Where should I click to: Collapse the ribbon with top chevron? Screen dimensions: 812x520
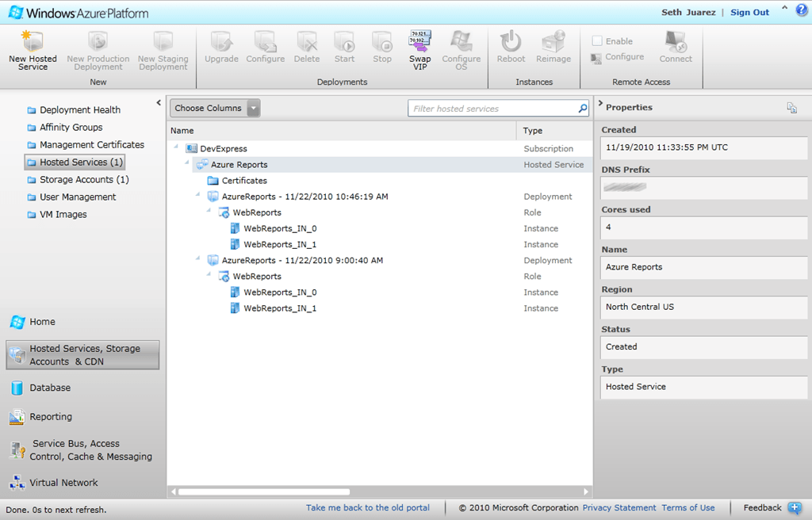coord(784,8)
